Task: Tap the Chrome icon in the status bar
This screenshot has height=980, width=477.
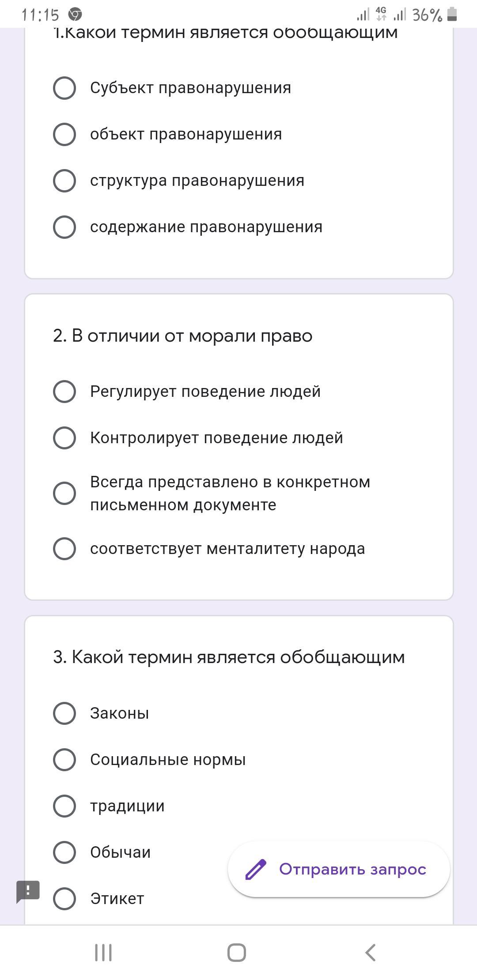Action: (75, 15)
